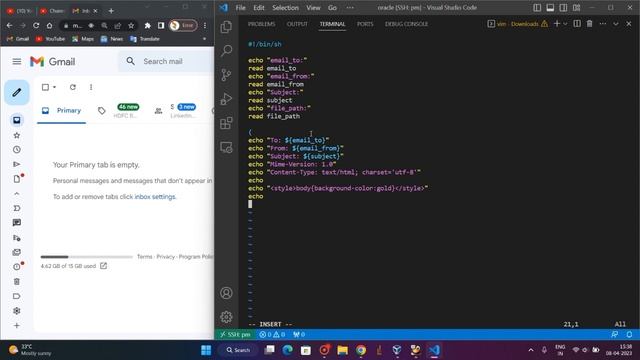Show hidden icons in the Windows system tray

click(531, 350)
